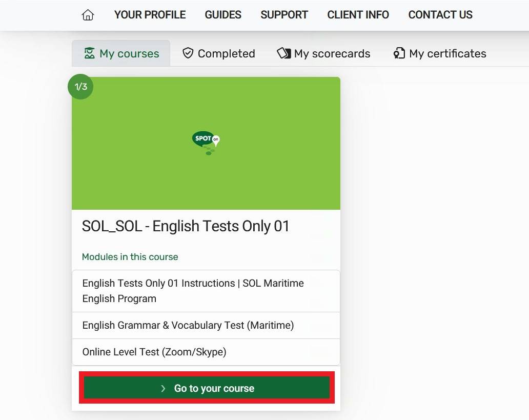Open the home page via house icon
Image resolution: width=529 pixels, height=420 pixels.
click(88, 15)
